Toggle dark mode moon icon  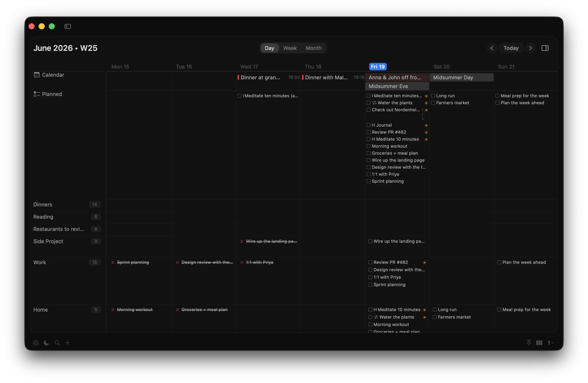coord(46,342)
